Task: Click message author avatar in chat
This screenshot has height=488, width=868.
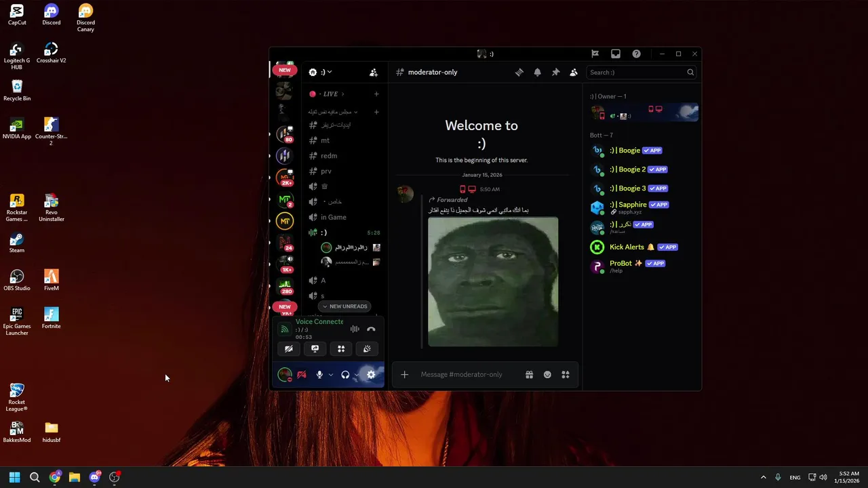Action: [405, 194]
